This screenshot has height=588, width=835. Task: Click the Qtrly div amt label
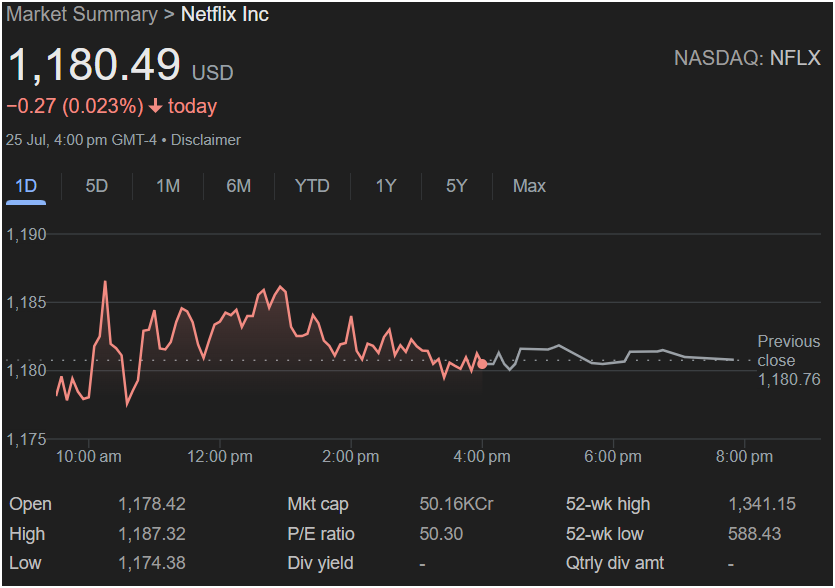point(615,563)
